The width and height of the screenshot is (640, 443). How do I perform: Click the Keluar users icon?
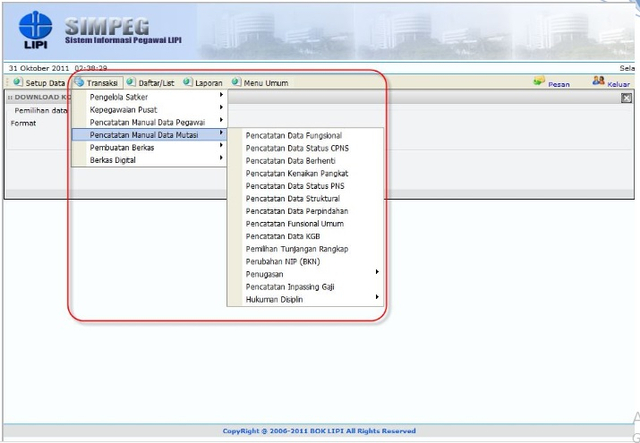click(x=598, y=80)
